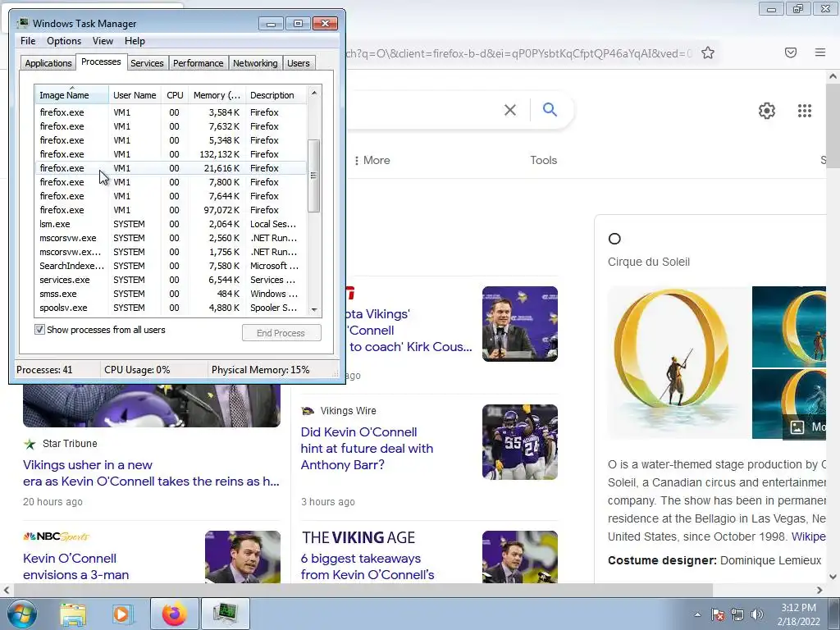Open network icon in system tray

pos(737,614)
